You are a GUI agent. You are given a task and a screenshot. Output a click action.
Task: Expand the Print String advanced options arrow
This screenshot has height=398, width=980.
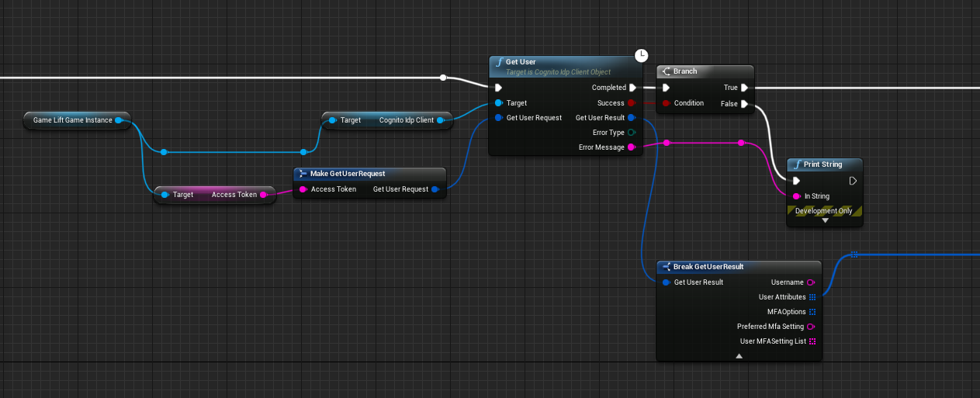click(x=825, y=220)
